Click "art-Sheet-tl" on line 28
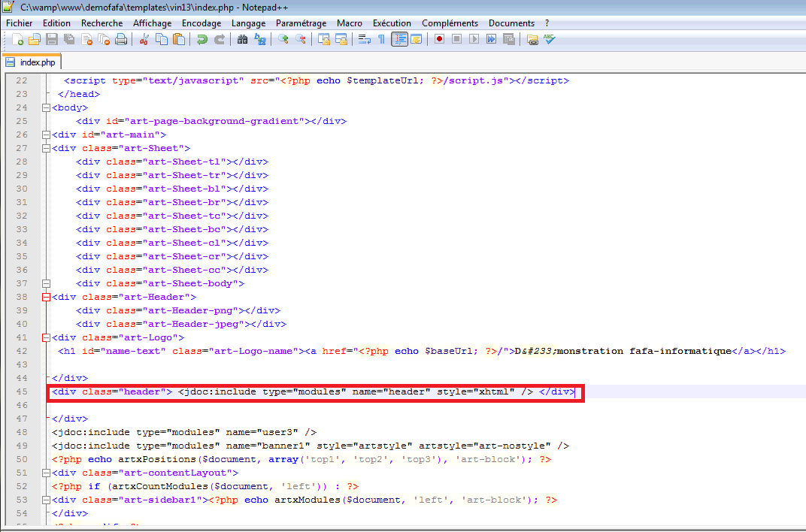This screenshot has height=532, width=806. click(x=184, y=162)
